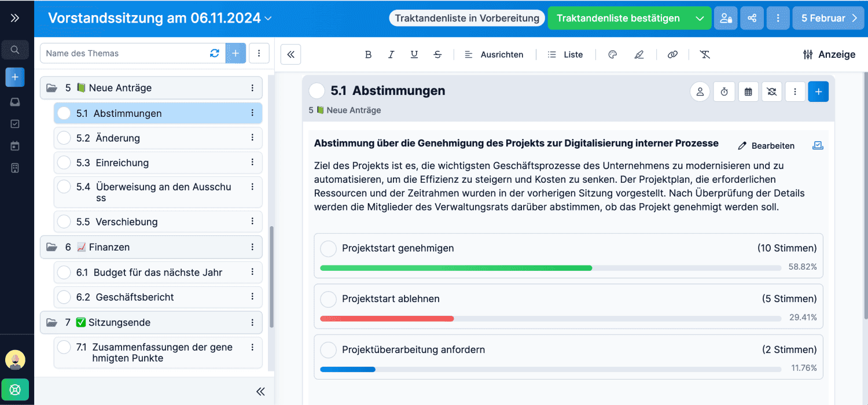Select the text color palette icon

coord(612,54)
